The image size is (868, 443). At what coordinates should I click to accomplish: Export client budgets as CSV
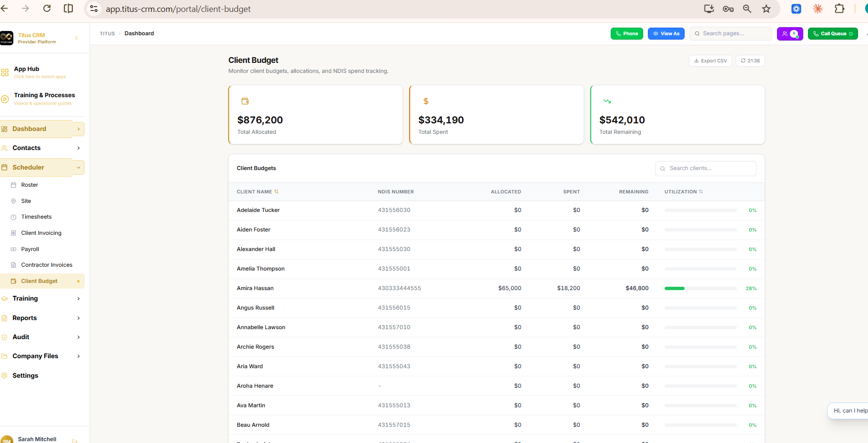coord(710,61)
